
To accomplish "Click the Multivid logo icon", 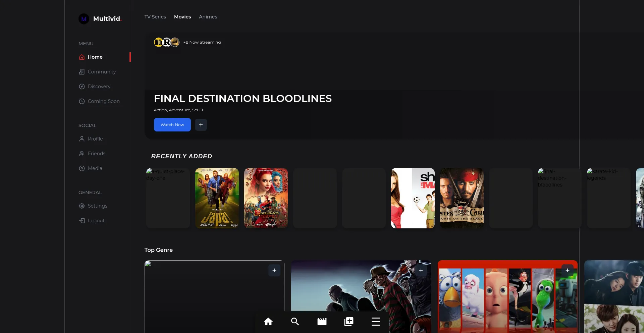I will point(84,19).
